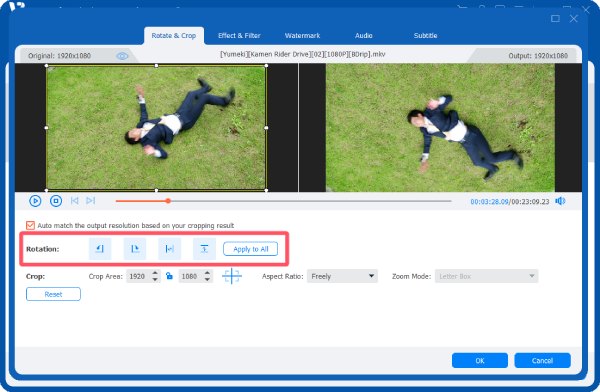
Task: Click Output: 1920x1080 label
Action: click(x=538, y=56)
